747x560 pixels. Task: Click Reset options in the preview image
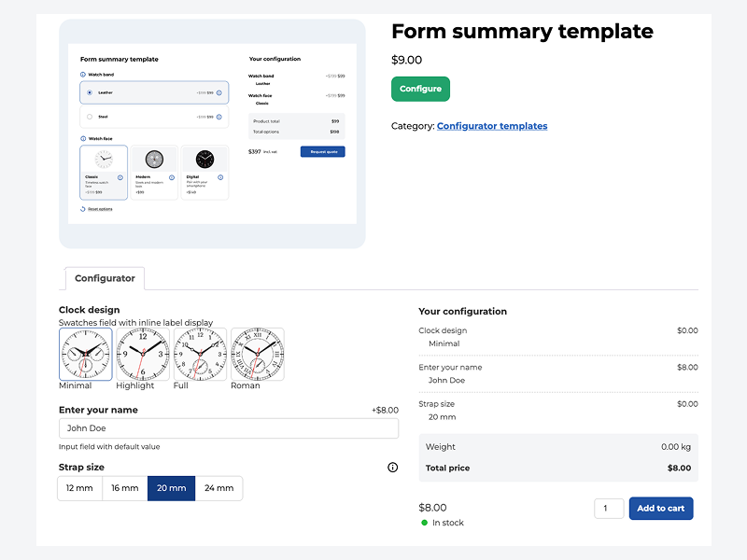(100, 209)
